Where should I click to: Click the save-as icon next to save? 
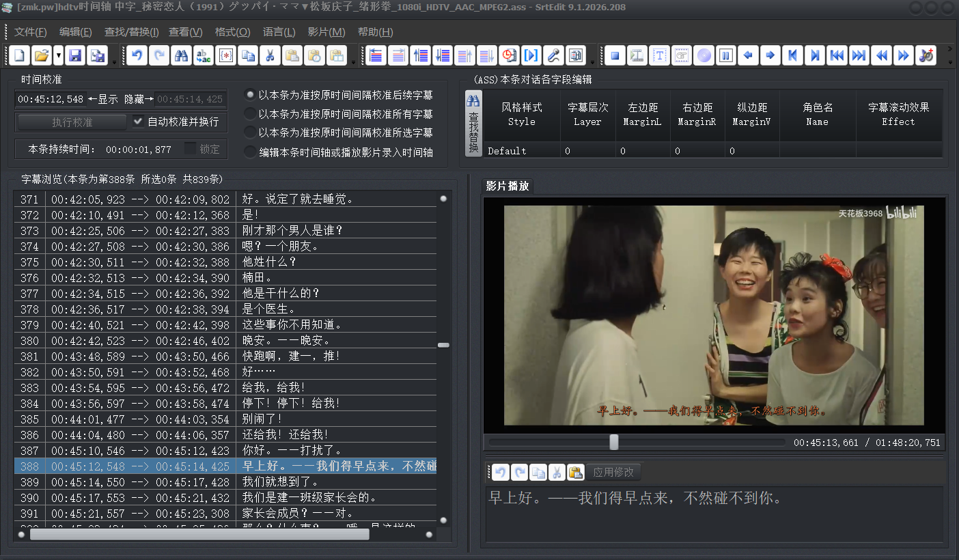coord(98,55)
